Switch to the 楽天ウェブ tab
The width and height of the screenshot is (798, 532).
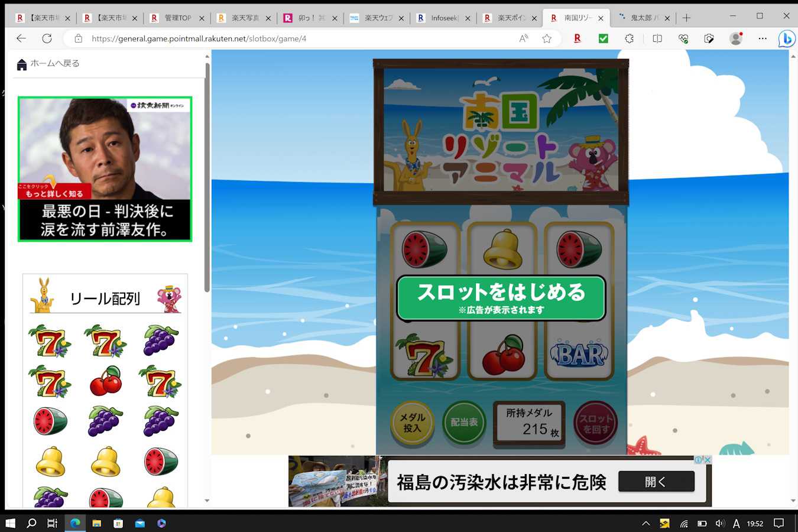[x=377, y=18]
